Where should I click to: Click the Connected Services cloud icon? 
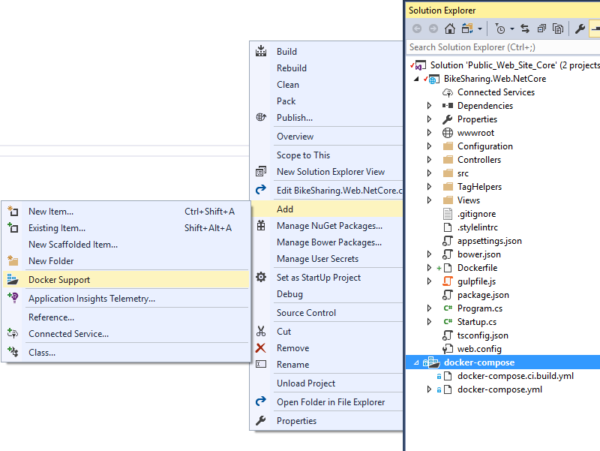pos(447,92)
